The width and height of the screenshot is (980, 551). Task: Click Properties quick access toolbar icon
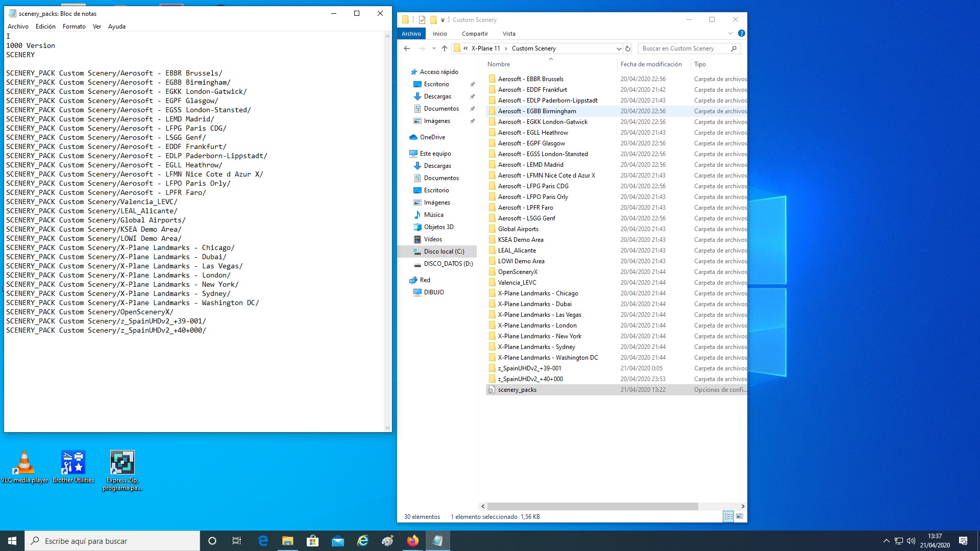(422, 20)
